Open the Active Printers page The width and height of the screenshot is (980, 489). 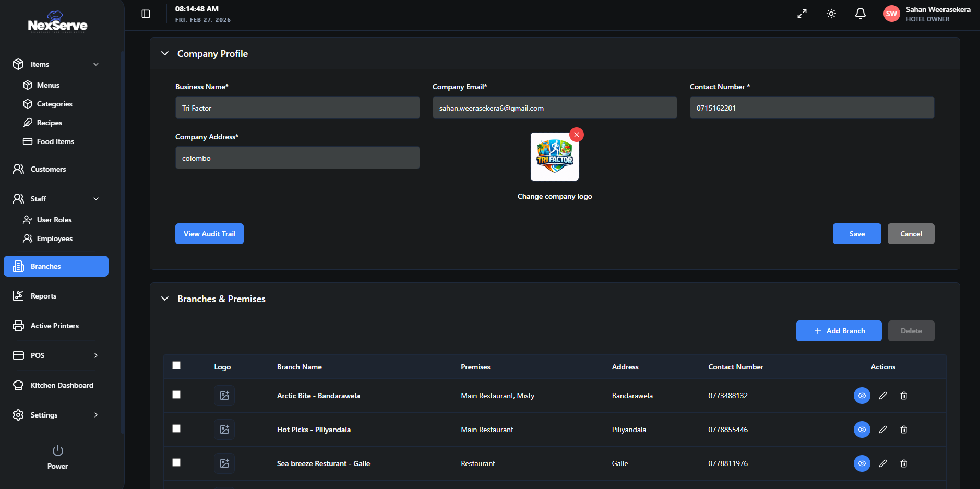click(x=54, y=326)
